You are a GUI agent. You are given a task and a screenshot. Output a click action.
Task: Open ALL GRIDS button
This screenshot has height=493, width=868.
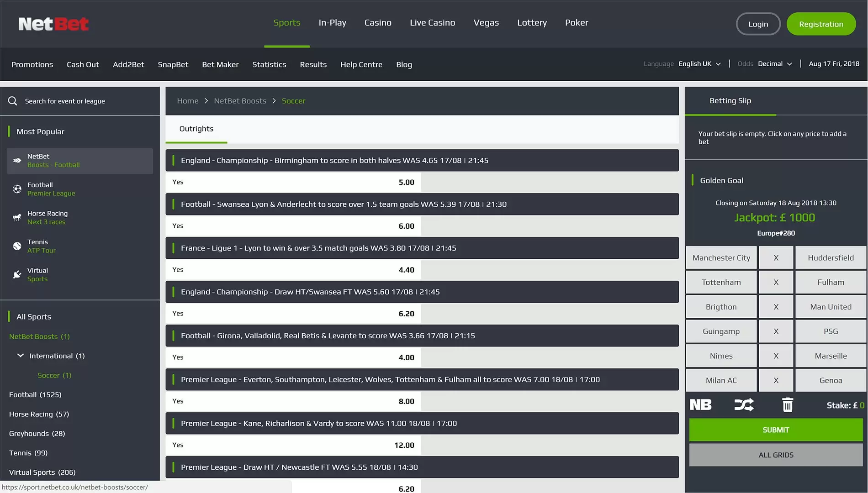[x=776, y=455]
